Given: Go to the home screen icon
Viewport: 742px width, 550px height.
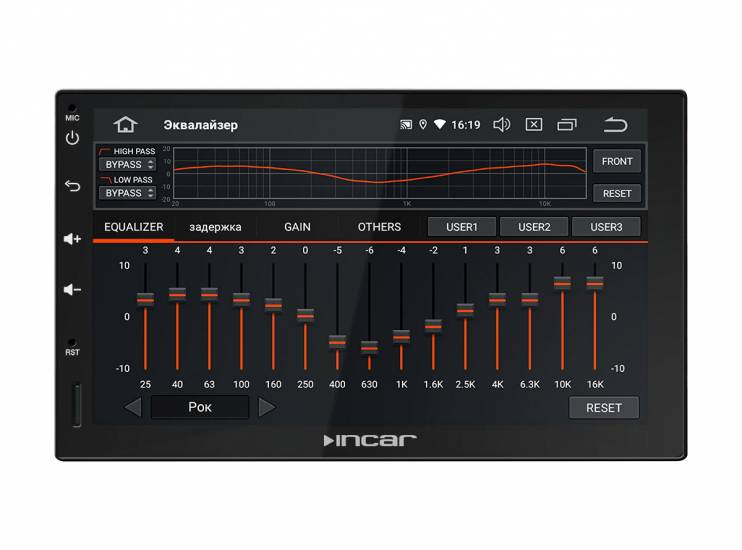Looking at the screenshot, I should point(125,125).
